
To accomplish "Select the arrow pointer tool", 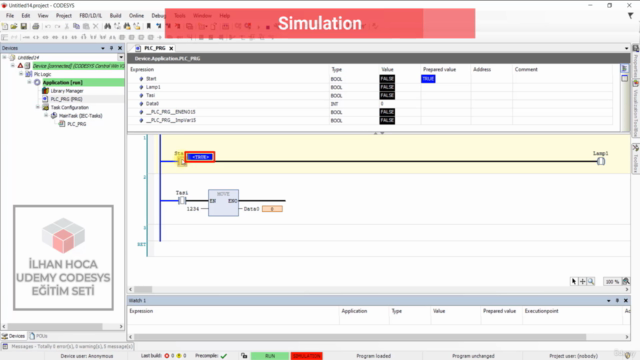I will (574, 281).
